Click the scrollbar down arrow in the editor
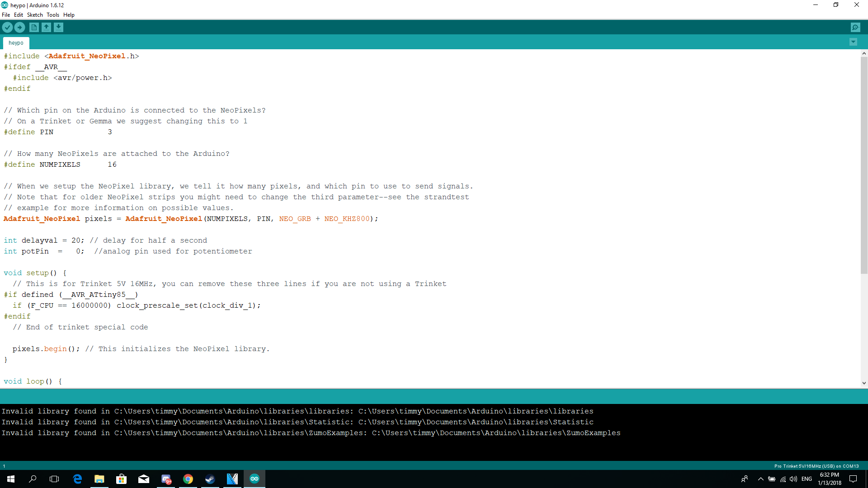Screen dimensions: 868x488 864,383
